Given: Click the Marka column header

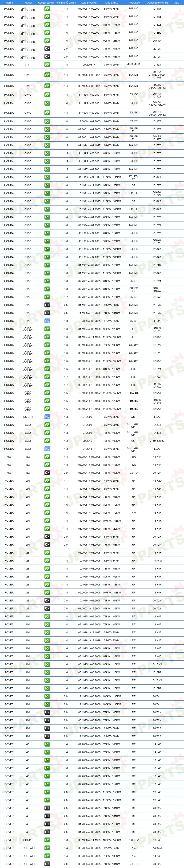Looking at the screenshot, I should [9, 2].
